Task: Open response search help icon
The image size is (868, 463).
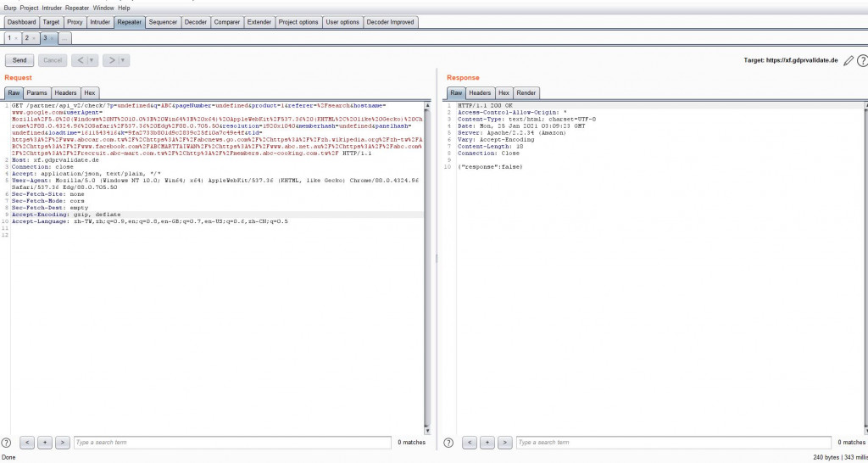Action: 449,443
